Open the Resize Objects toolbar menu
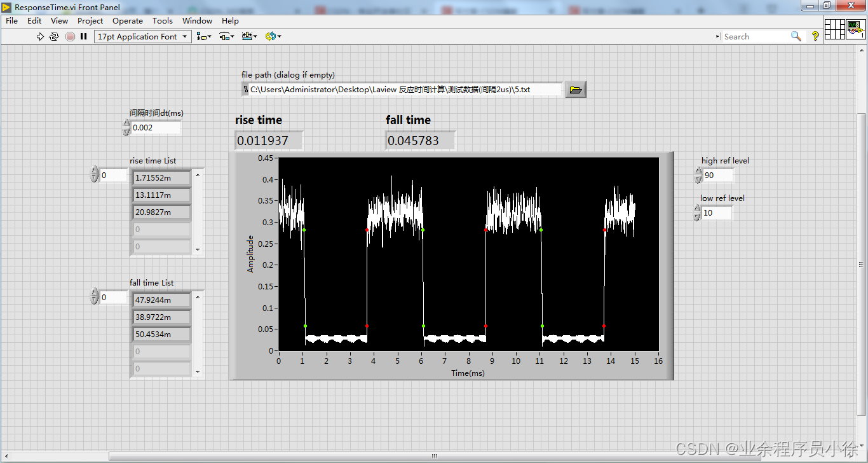 (249, 36)
